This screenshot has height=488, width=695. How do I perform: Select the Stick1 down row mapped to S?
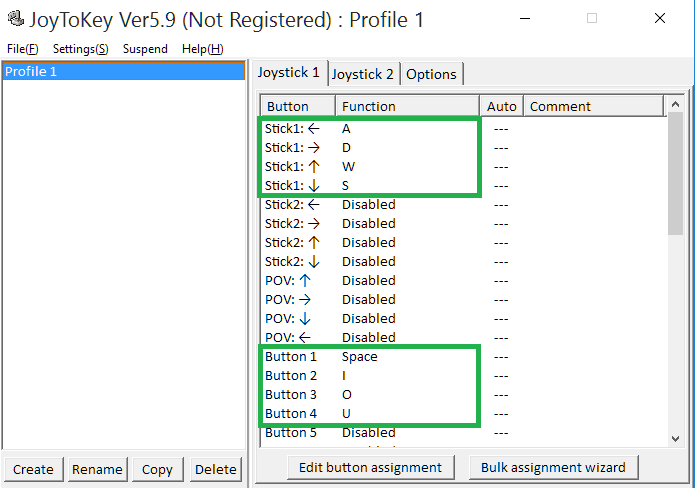coord(463,186)
